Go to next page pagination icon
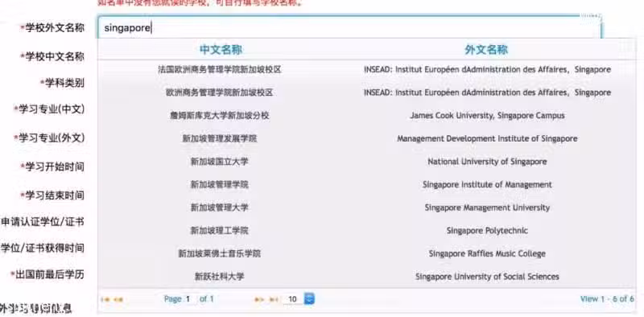 pos(259,299)
